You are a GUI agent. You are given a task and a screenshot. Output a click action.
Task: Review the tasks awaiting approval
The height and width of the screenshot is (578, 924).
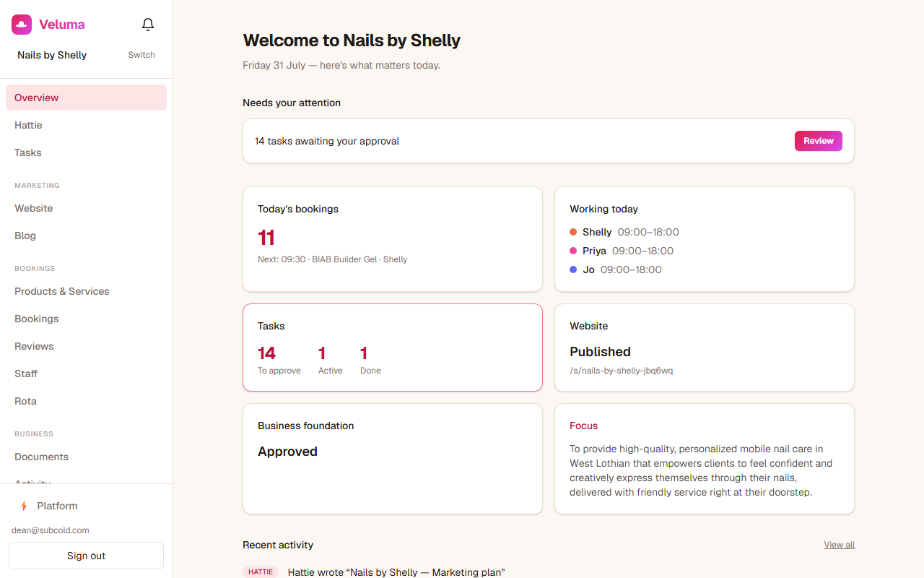(x=819, y=141)
